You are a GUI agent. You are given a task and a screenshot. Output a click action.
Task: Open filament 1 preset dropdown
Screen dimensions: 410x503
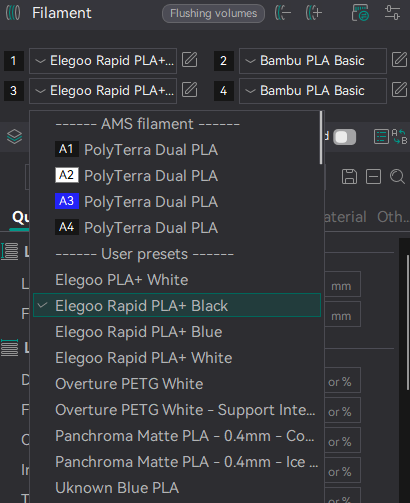point(103,61)
